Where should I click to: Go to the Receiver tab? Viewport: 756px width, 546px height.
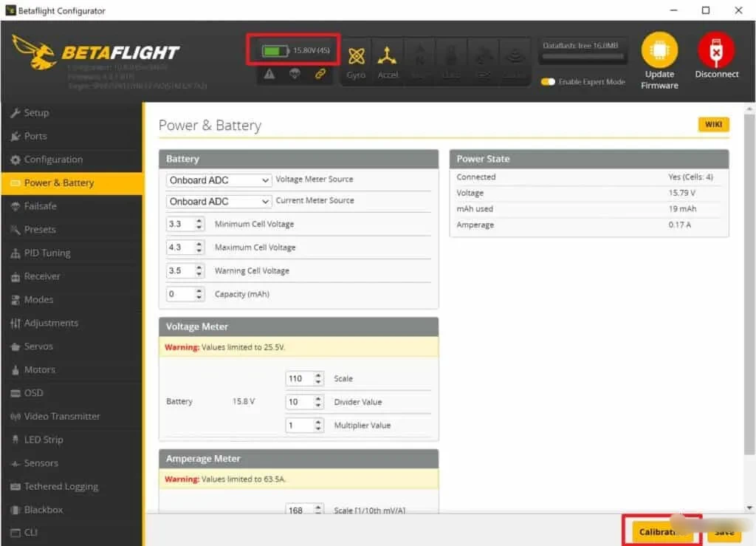click(72, 276)
